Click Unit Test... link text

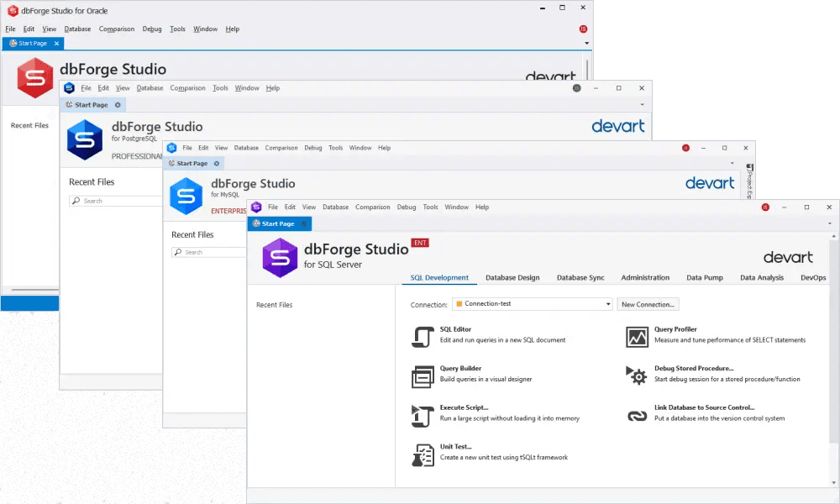pos(455,447)
